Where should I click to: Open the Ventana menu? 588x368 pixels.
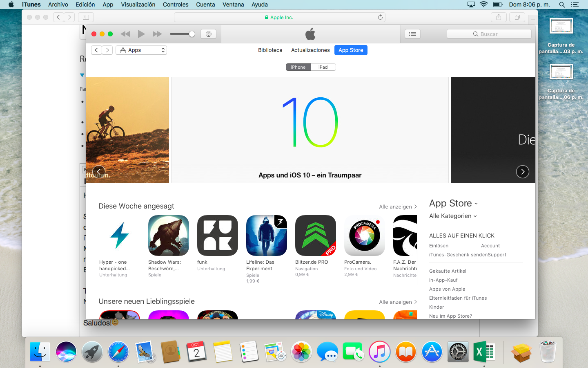(233, 4)
